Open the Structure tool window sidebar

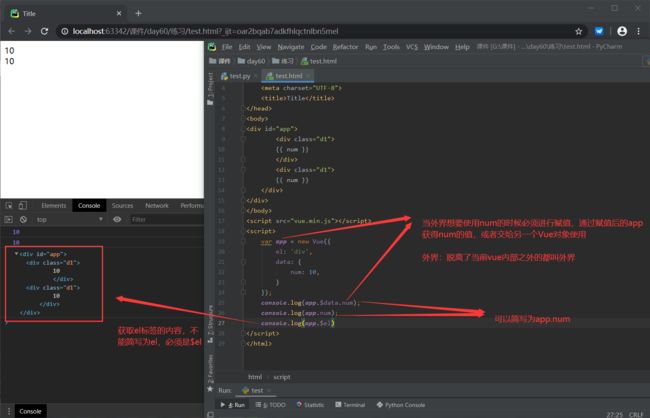211,323
